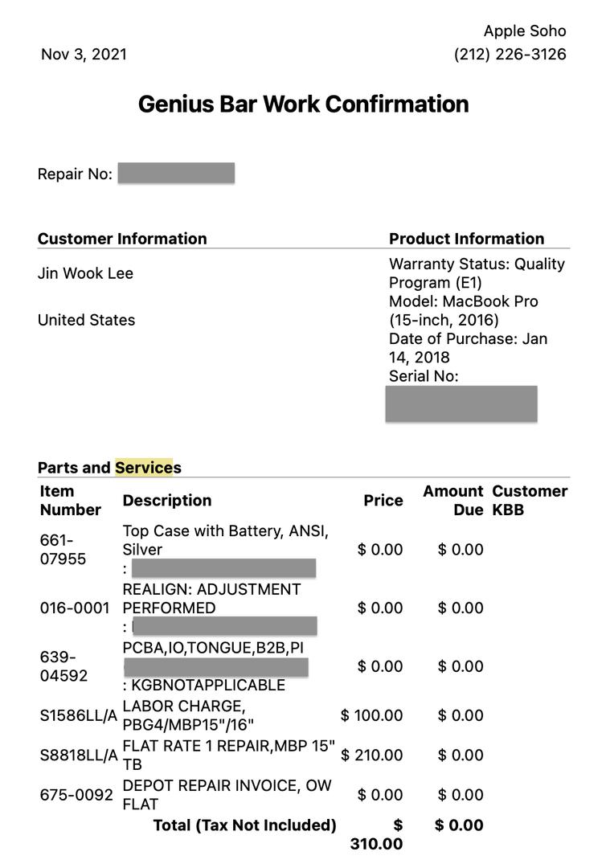This screenshot has height=868, width=610.
Task: Click the redacted Repair No. box
Action: coord(176,174)
